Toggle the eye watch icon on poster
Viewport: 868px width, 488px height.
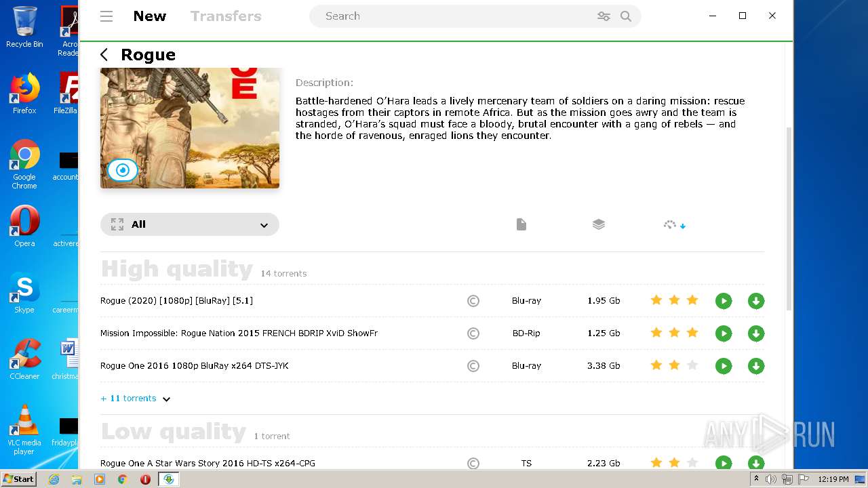[123, 170]
